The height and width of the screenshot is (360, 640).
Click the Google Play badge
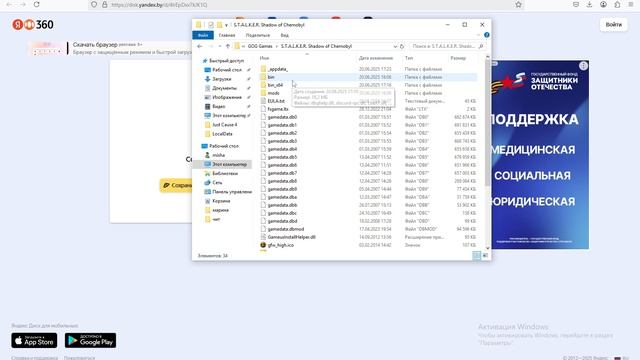tap(90, 340)
